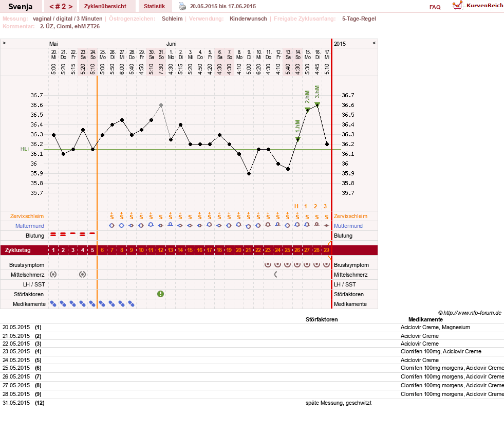
Task: Click the HLi baseline label
Action: point(25,149)
